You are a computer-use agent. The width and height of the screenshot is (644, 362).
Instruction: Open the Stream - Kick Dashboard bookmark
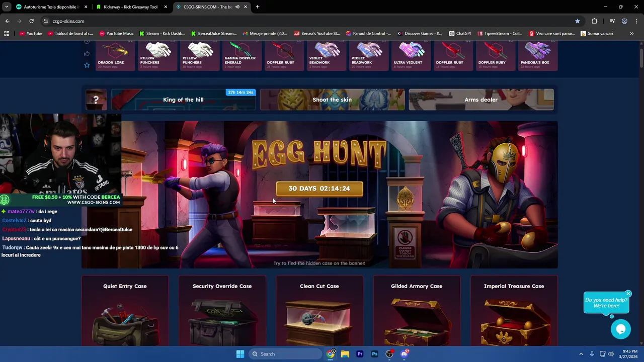(163, 34)
